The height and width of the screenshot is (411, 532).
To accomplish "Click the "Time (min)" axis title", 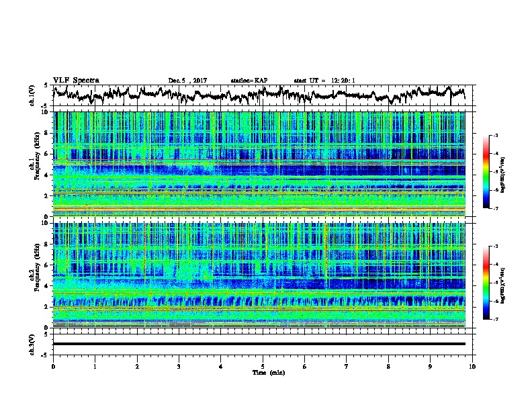I will click(x=269, y=373).
